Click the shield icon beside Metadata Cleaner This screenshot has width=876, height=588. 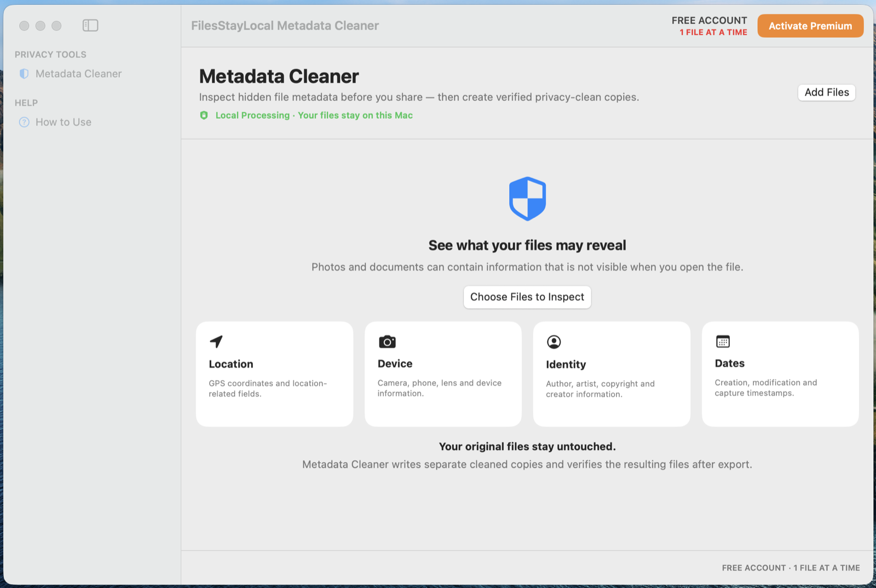coord(24,74)
